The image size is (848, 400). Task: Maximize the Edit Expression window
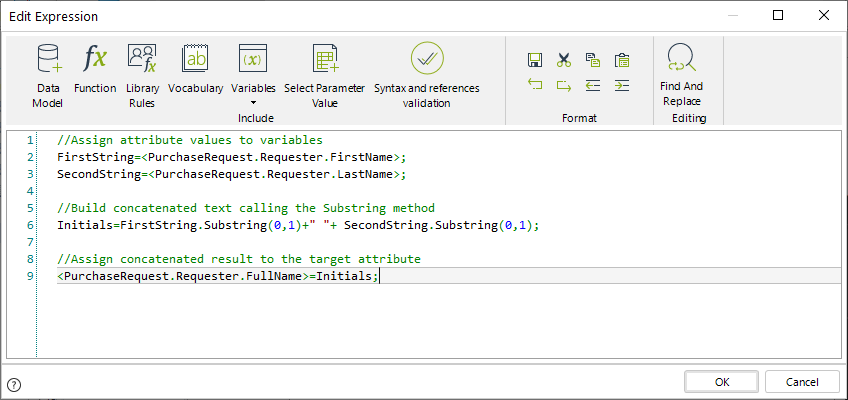pos(778,16)
